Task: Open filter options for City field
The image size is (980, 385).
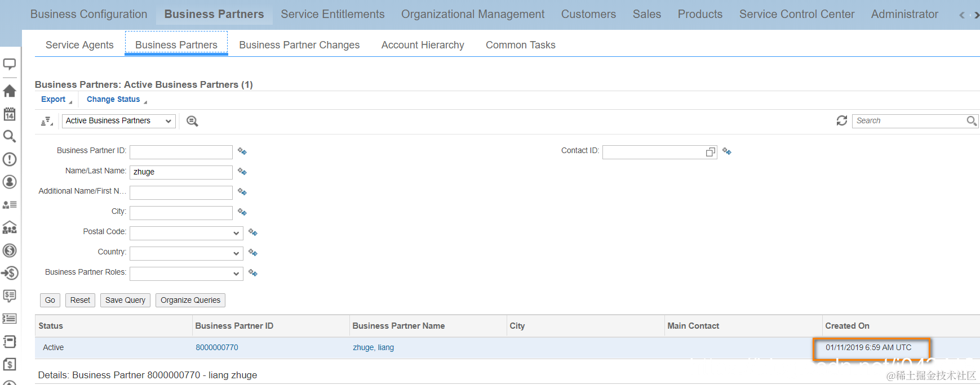Action: (242, 212)
